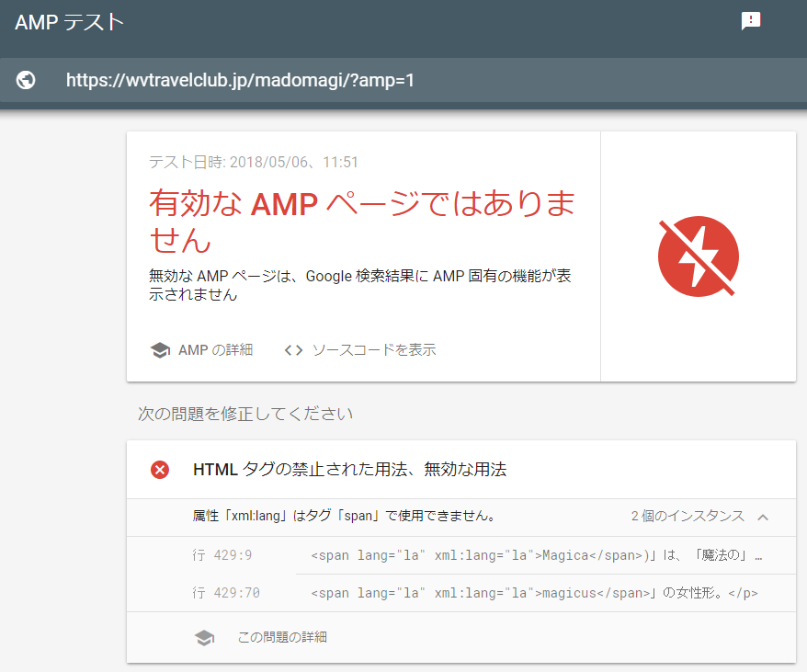The image size is (807, 672).
Task: Open the この問題の詳細 link
Action: (x=282, y=637)
